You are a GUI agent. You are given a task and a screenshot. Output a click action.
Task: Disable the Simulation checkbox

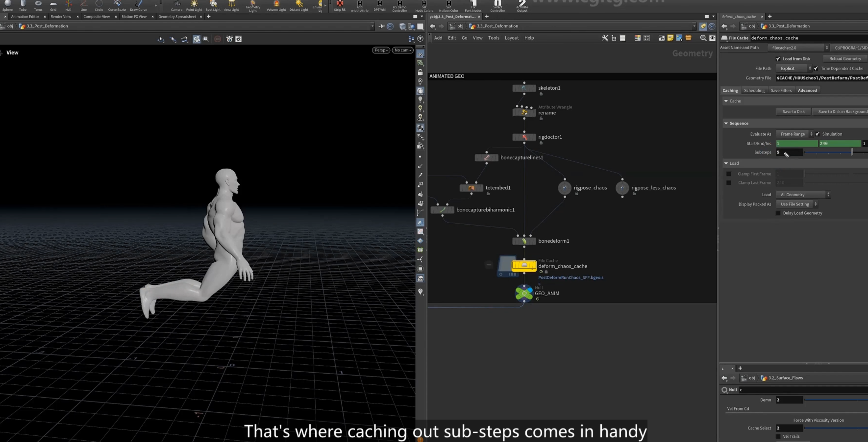(818, 134)
